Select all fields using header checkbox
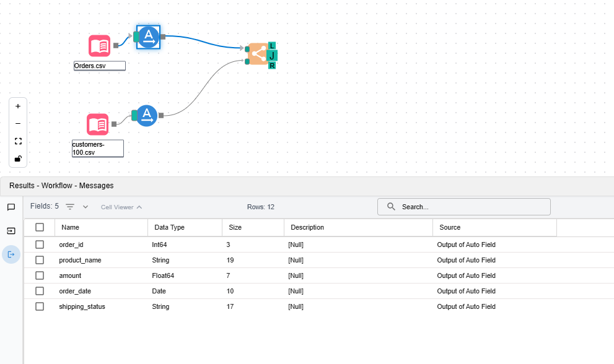 click(x=40, y=227)
